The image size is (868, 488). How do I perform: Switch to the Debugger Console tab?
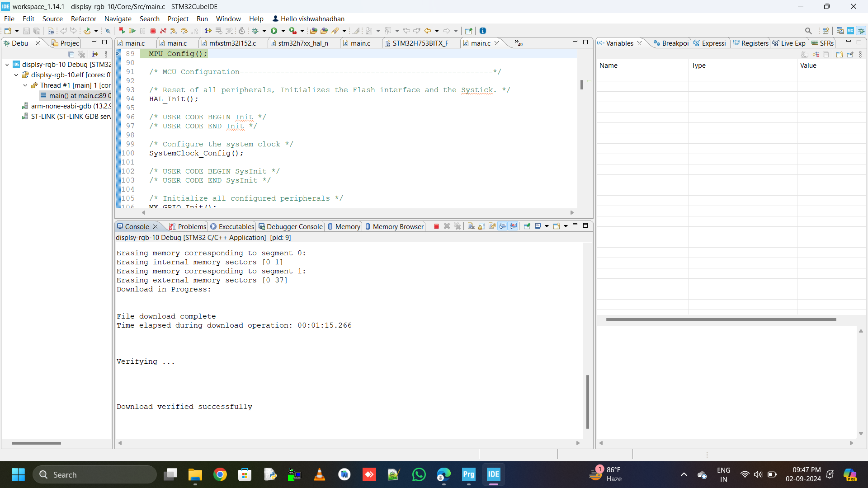tap(293, 226)
